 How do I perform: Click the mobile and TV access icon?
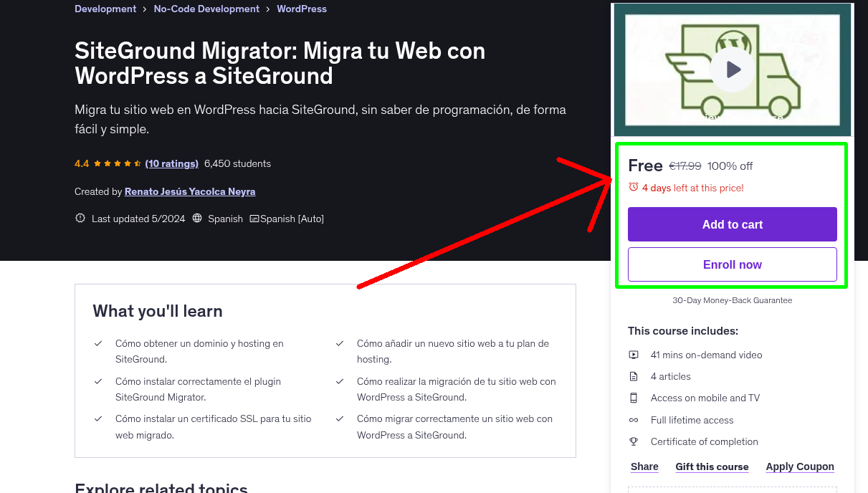point(634,398)
